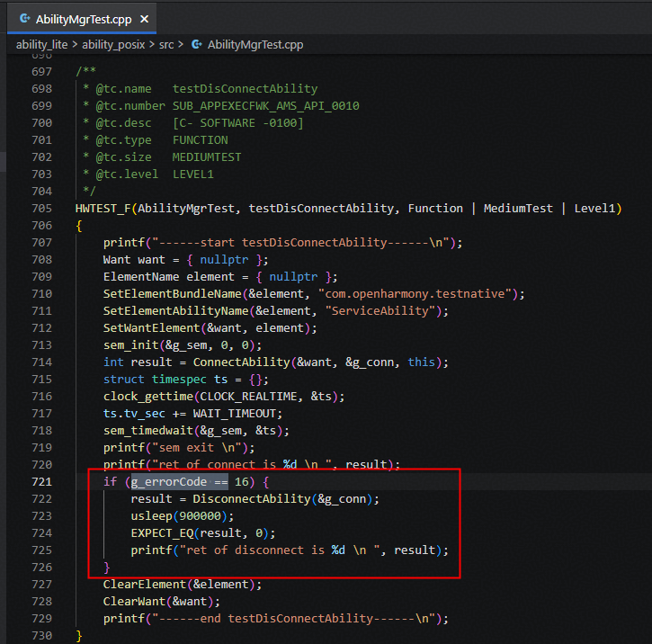Click the C++ file icon in the breadcrumb

[x=196, y=44]
